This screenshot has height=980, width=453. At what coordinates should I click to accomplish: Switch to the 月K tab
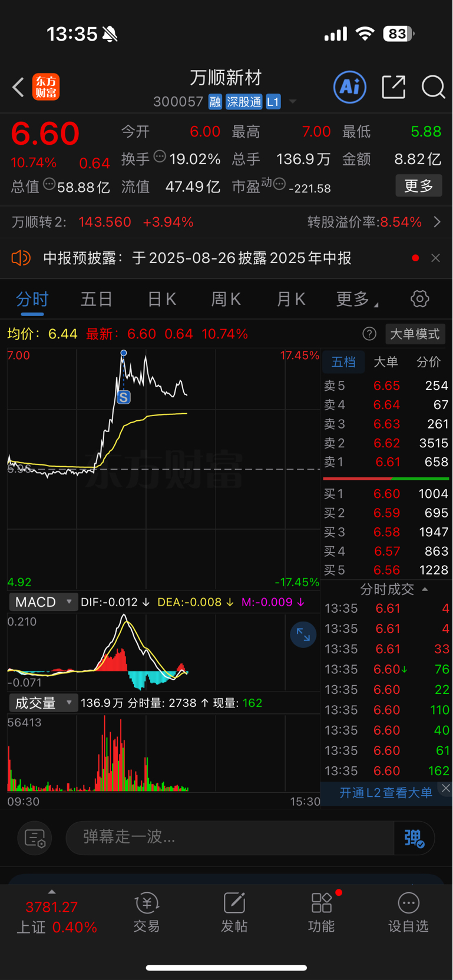(291, 299)
